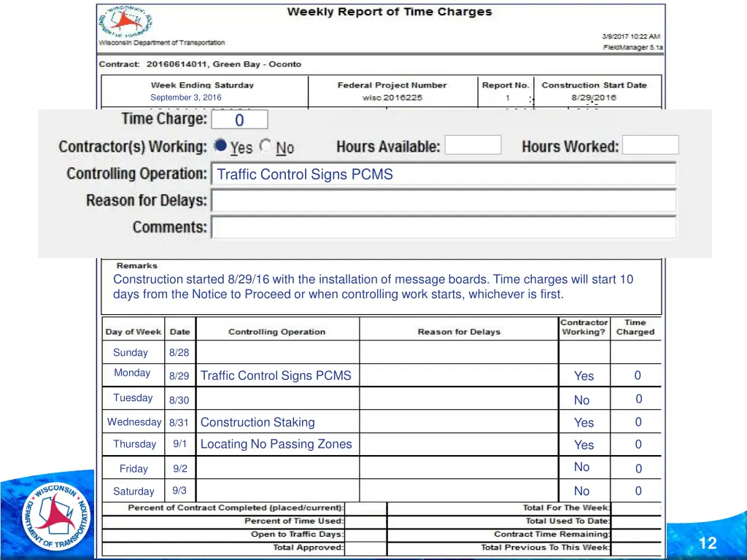The image size is (747, 560).
Task: Click the WisDOT logo in the report header
Action: pos(125,22)
